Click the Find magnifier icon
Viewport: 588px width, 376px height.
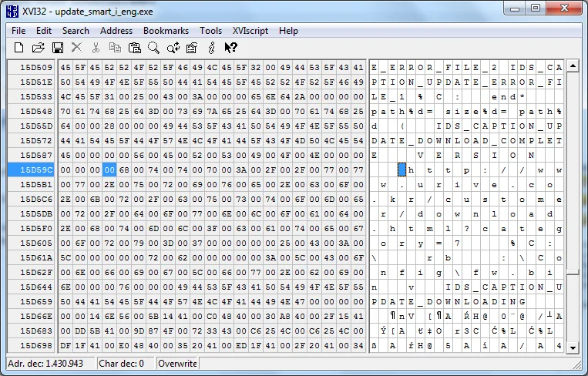click(153, 48)
